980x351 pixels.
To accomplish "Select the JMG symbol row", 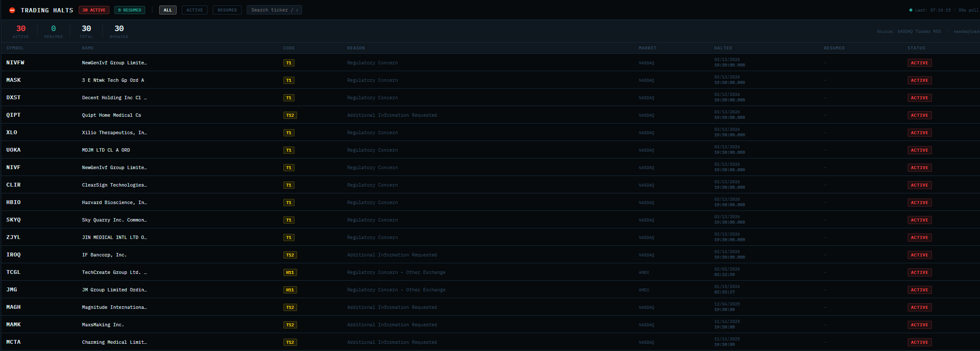I will pos(12,290).
